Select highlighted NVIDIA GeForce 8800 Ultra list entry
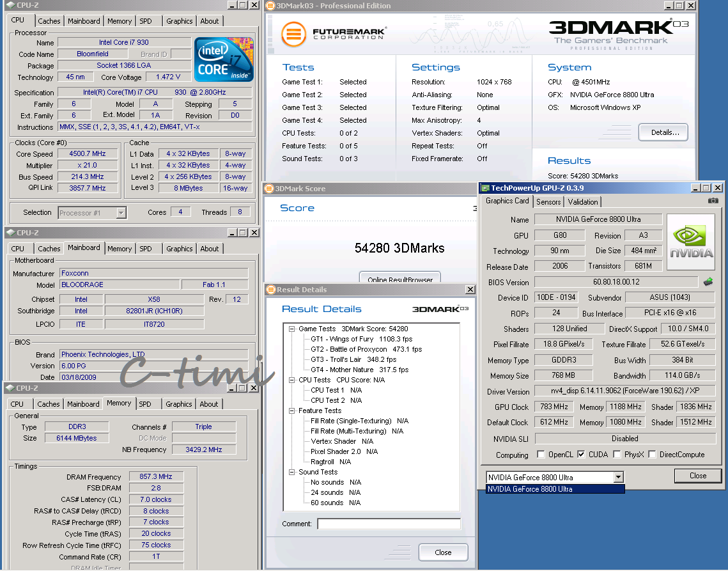The image size is (728, 571). pos(555,489)
